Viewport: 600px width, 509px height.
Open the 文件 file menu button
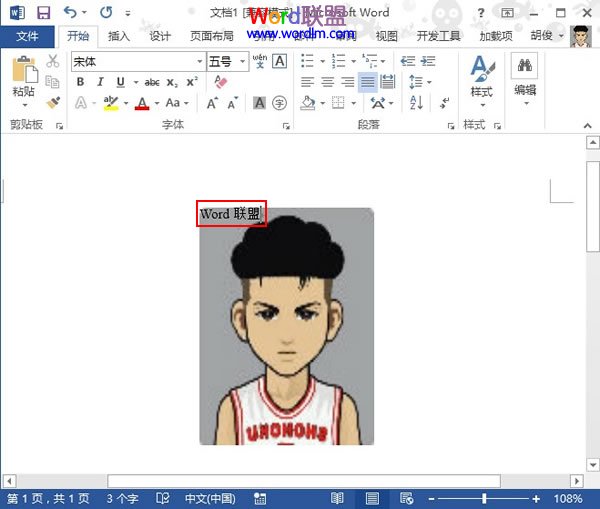27,36
